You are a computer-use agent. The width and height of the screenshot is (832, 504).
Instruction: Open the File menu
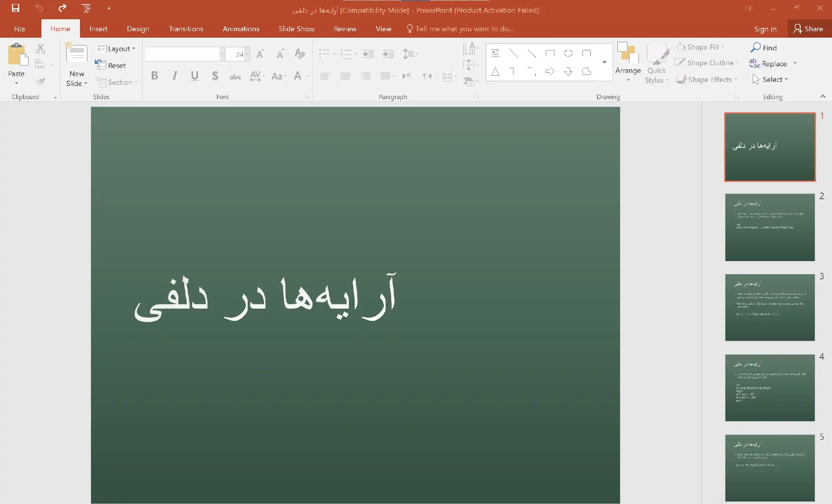point(19,29)
